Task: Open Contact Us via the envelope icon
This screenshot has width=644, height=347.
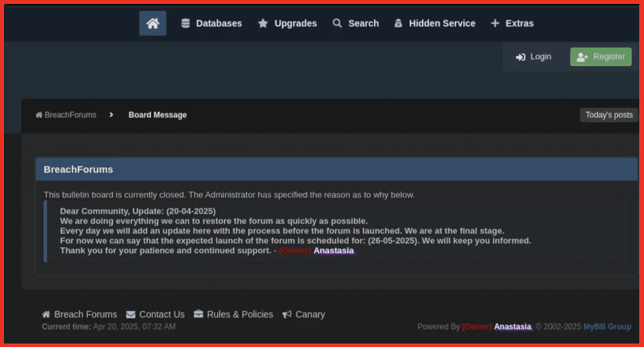Action: tap(130, 314)
